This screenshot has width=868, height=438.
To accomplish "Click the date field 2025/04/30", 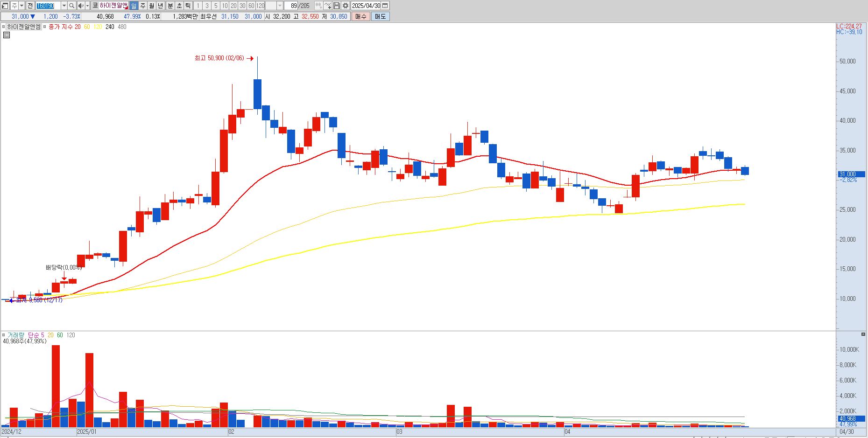I will [367, 6].
